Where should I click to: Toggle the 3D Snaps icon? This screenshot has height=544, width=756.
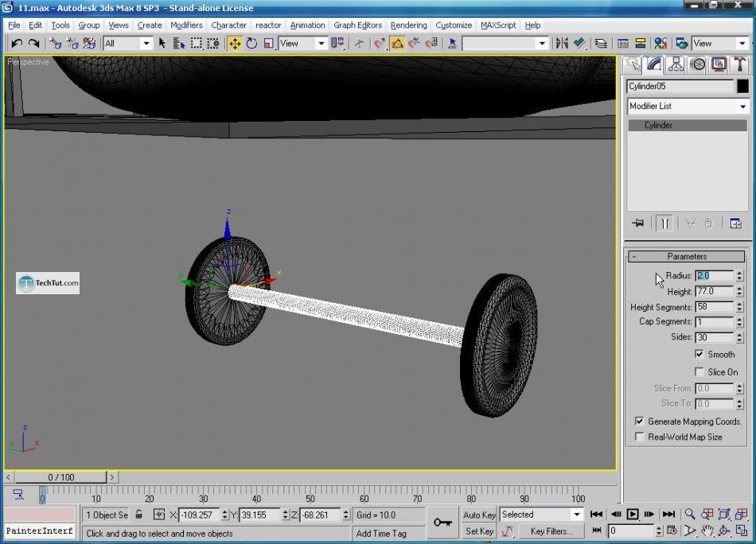[x=380, y=44]
